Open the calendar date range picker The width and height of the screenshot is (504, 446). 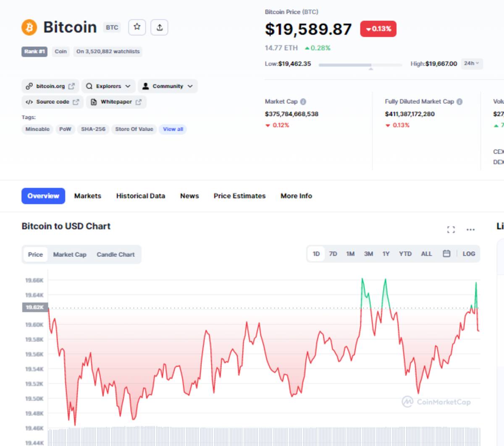point(446,253)
